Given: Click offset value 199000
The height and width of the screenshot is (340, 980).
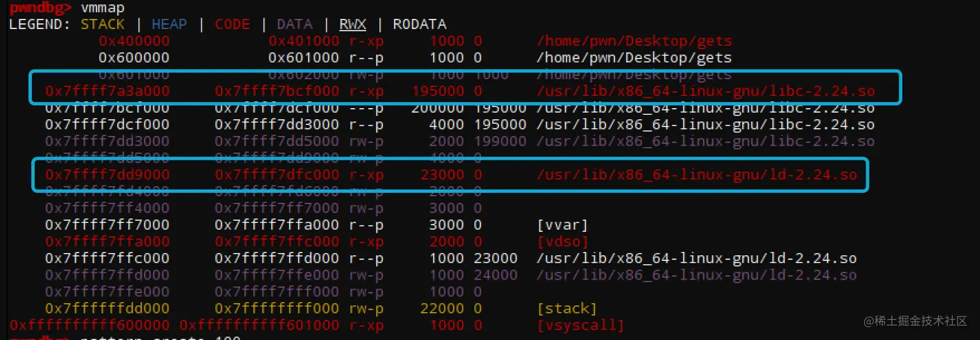Looking at the screenshot, I should [500, 141].
